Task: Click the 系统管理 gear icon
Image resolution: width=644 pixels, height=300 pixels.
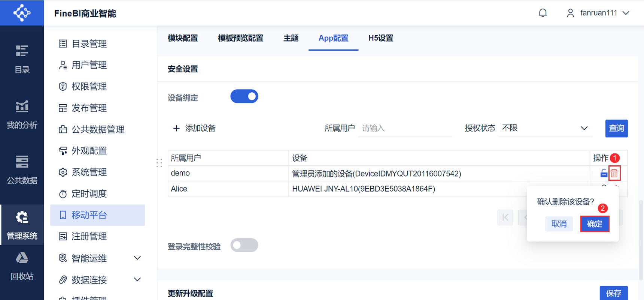Action: pos(63,172)
